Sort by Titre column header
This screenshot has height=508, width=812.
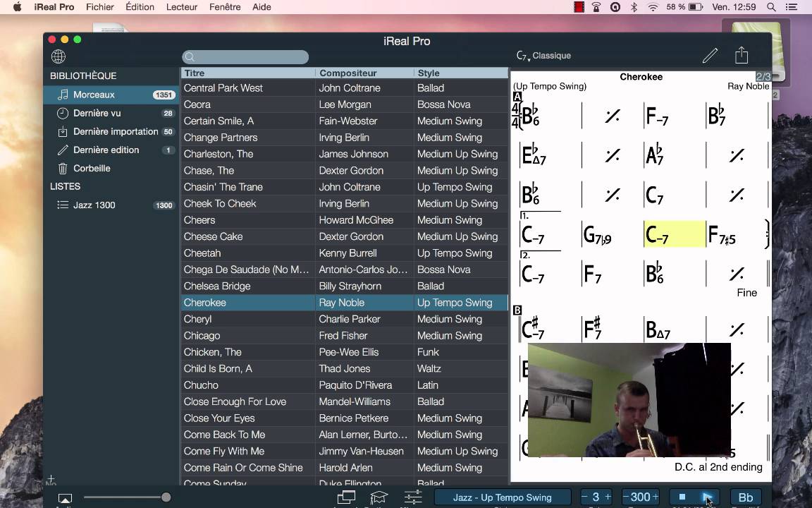point(247,73)
